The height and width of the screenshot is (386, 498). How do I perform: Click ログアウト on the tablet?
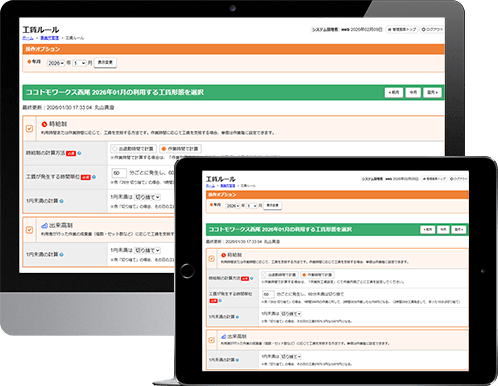[x=458, y=179]
